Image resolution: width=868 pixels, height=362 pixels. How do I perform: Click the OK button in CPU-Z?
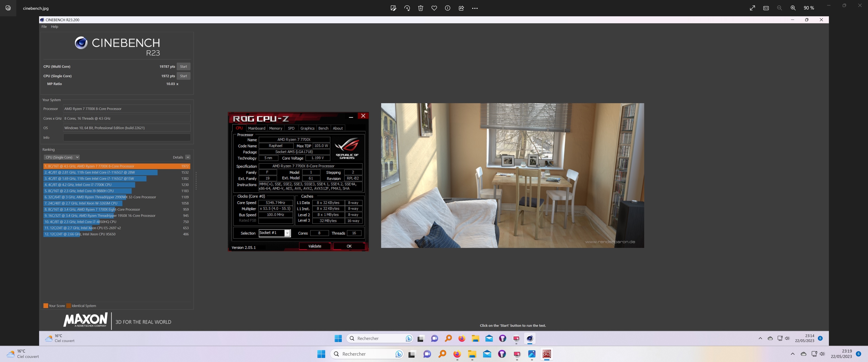pos(349,246)
